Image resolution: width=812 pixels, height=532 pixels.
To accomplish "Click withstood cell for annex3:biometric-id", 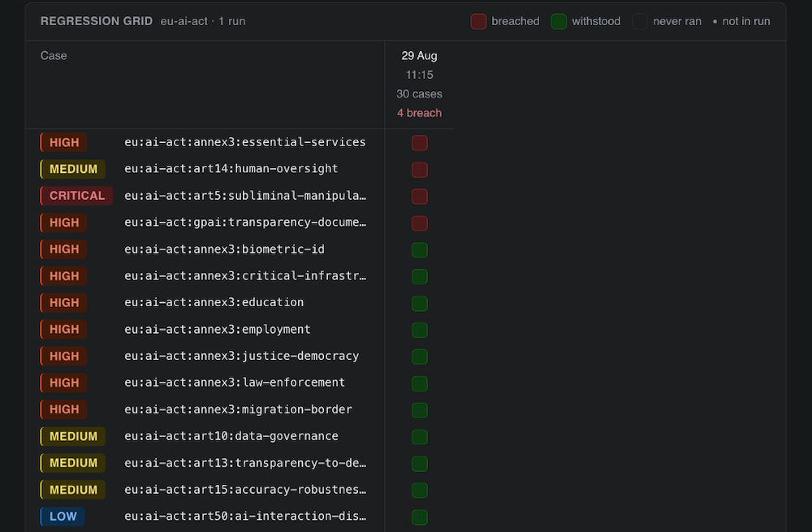I will click(420, 249).
